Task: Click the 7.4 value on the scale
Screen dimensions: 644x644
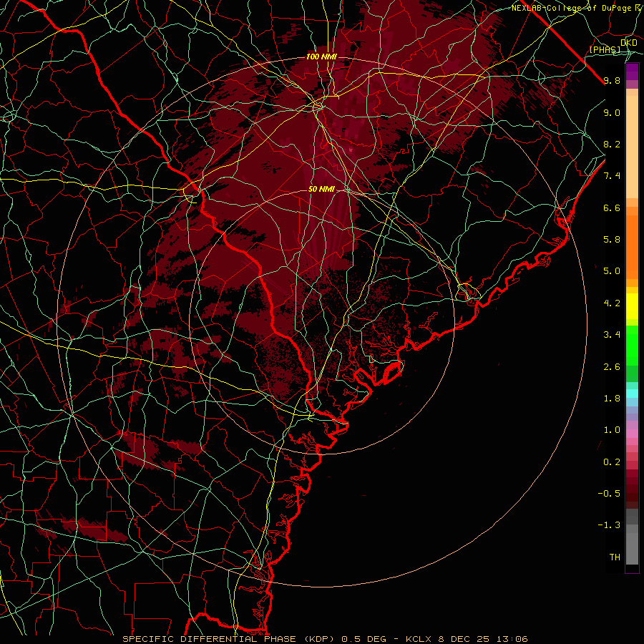Action: click(x=612, y=176)
